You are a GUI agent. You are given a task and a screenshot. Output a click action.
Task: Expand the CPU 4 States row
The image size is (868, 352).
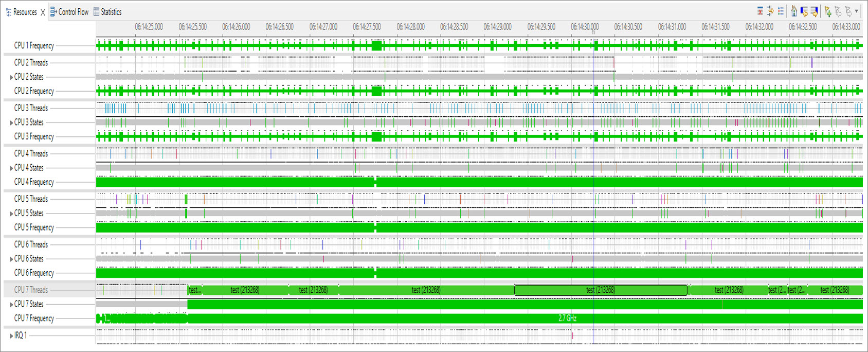pos(11,168)
